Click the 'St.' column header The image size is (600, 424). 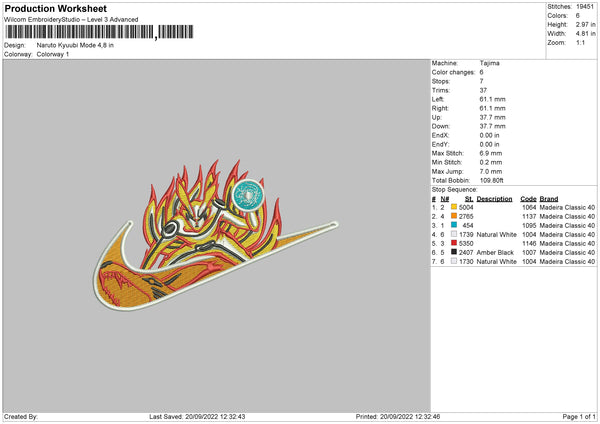(x=469, y=199)
